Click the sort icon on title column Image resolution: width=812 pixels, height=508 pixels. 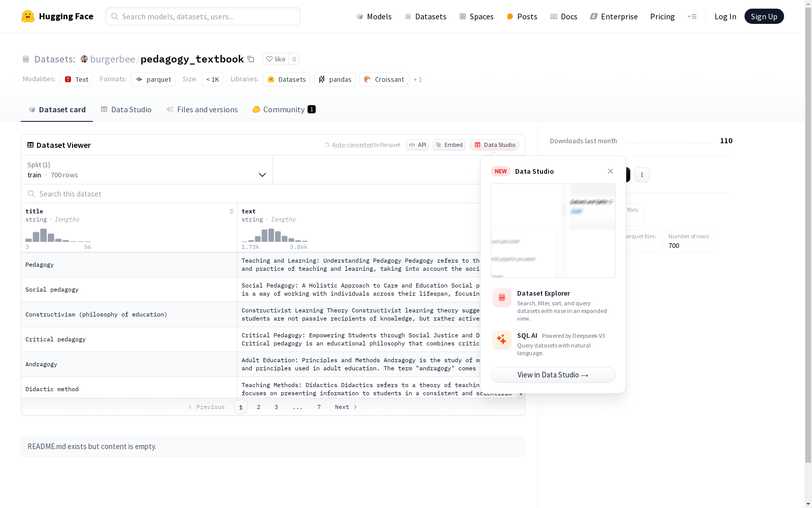coord(231,211)
